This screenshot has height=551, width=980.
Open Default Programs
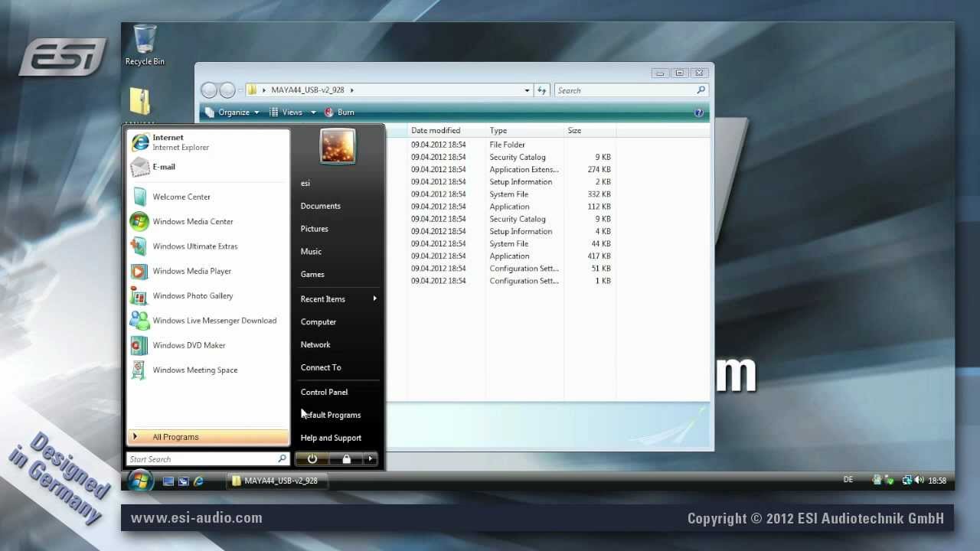click(x=331, y=415)
